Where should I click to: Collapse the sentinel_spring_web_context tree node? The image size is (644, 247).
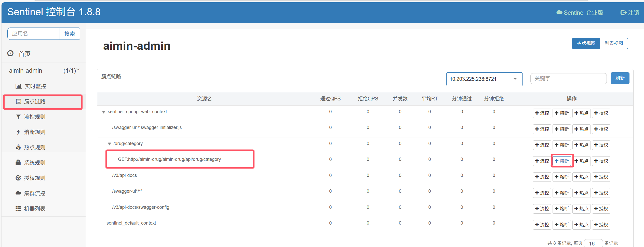[104, 112]
